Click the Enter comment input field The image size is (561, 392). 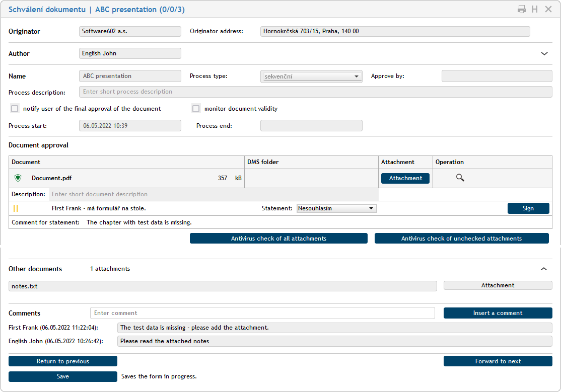tap(262, 313)
